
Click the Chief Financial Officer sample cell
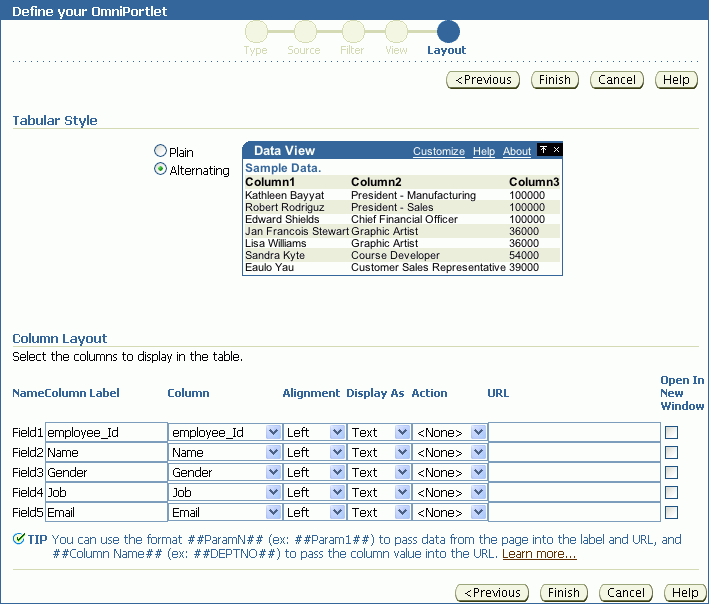[404, 219]
